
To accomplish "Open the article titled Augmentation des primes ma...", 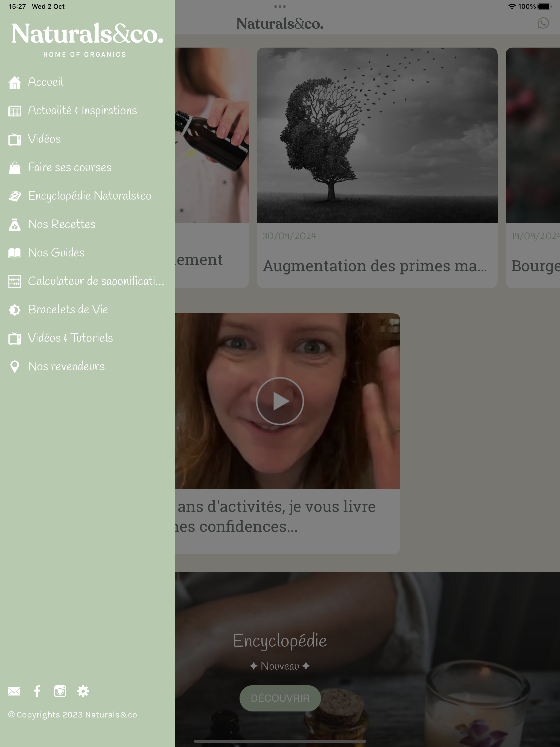I will [375, 266].
